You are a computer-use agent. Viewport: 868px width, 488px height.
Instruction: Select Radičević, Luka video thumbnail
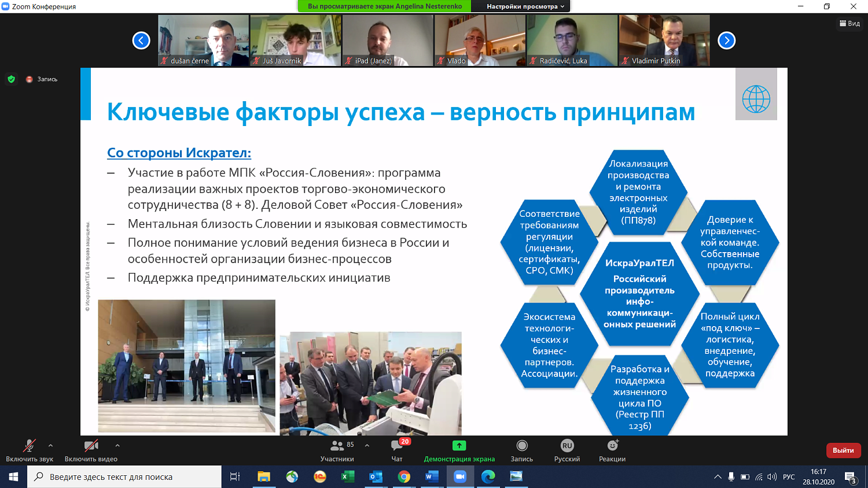click(x=572, y=40)
